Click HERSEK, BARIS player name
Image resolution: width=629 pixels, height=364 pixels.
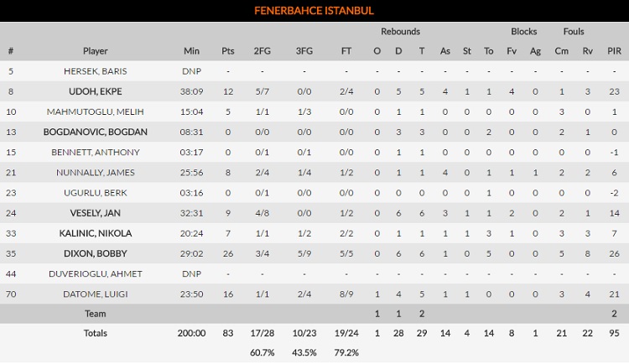96,71
